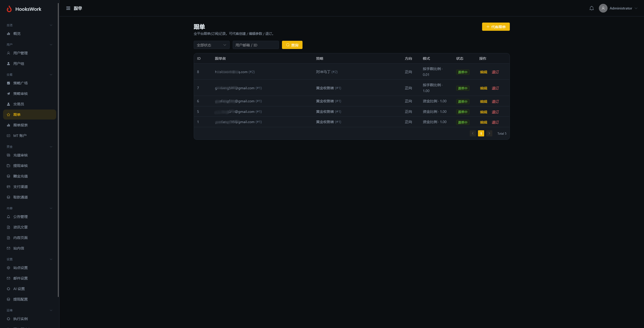This screenshot has width=644, height=328.
Task: Unsubscribe the row with ID 8
Action: coord(495,72)
